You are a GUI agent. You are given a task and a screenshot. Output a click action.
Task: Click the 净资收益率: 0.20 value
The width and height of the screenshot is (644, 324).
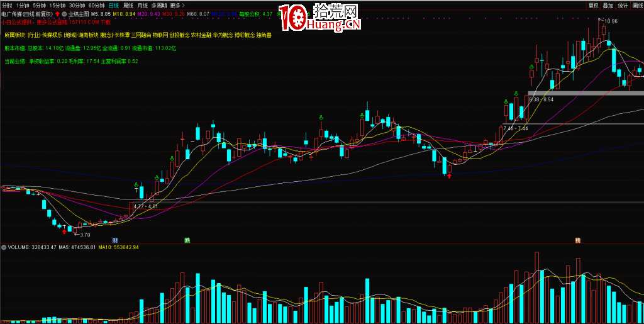[x=47, y=61]
